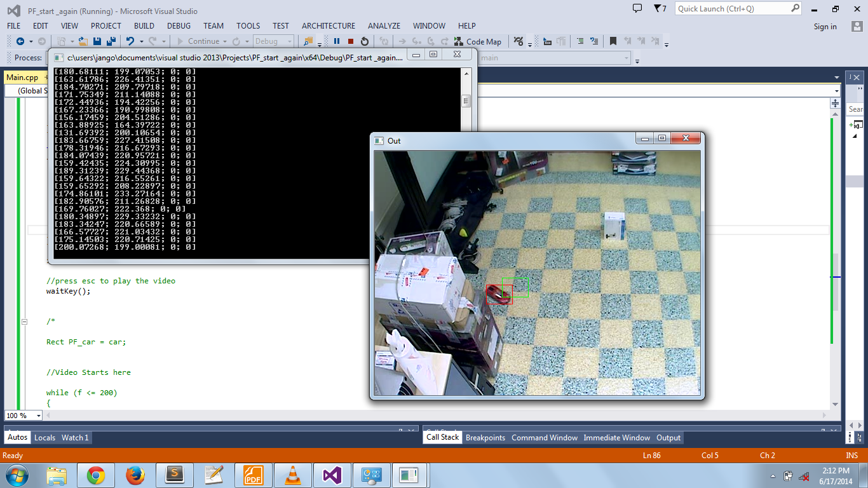
Task: Open Code Map from the toolbar
Action: pyautogui.click(x=477, y=41)
